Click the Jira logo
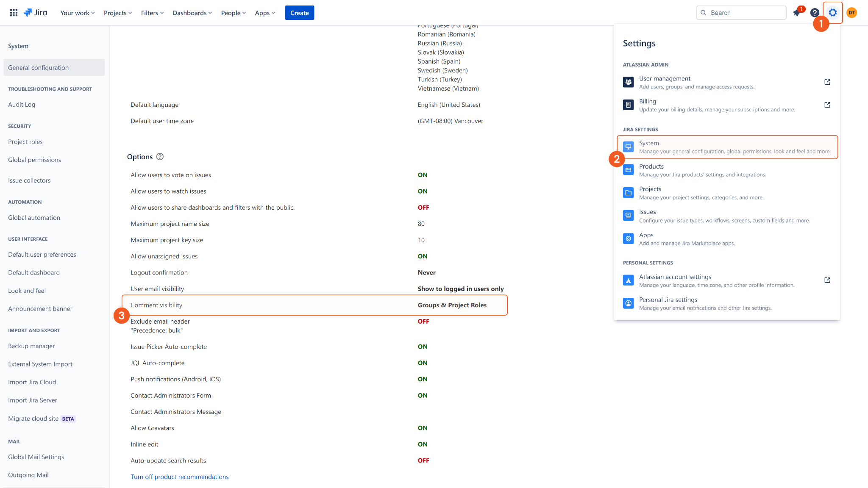This screenshot has height=488, width=868. [x=36, y=13]
